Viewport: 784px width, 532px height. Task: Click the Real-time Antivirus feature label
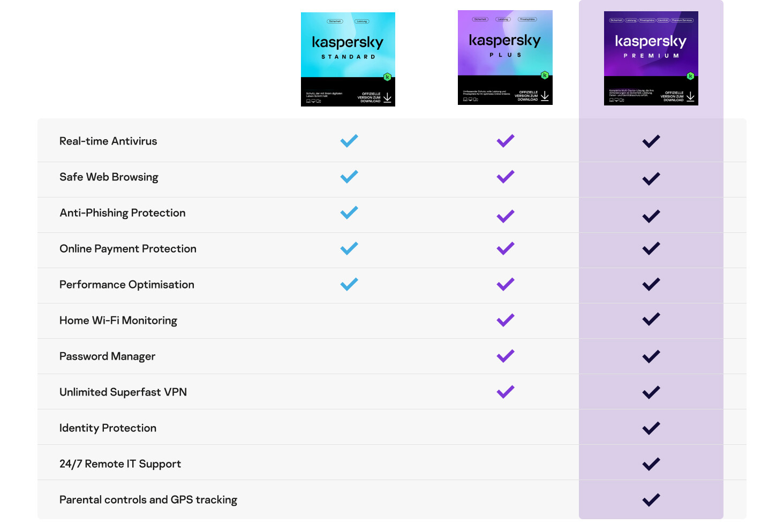tap(108, 141)
